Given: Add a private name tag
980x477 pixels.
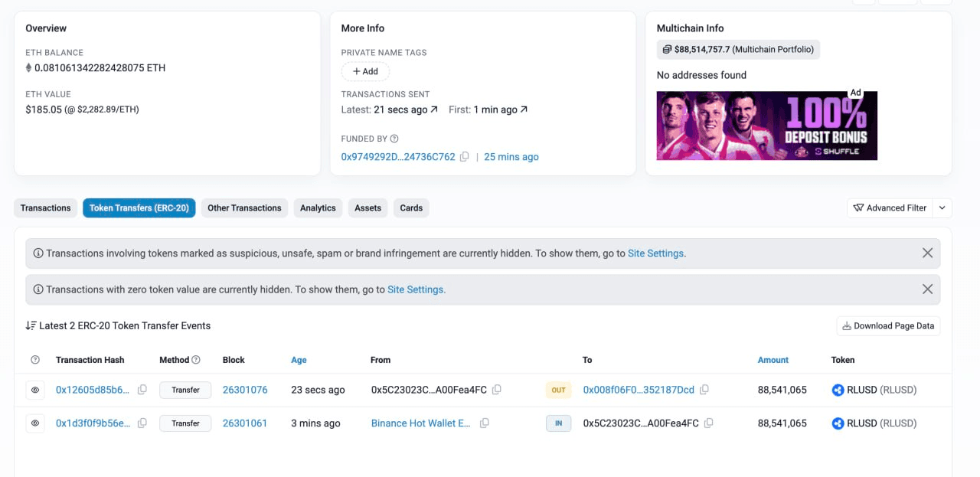Looking at the screenshot, I should (x=365, y=71).
